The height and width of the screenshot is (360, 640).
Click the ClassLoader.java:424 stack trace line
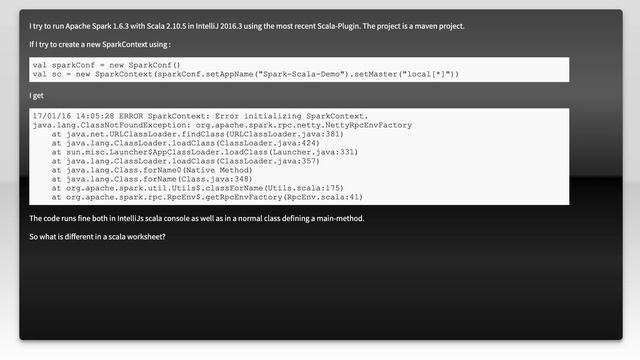point(186,143)
